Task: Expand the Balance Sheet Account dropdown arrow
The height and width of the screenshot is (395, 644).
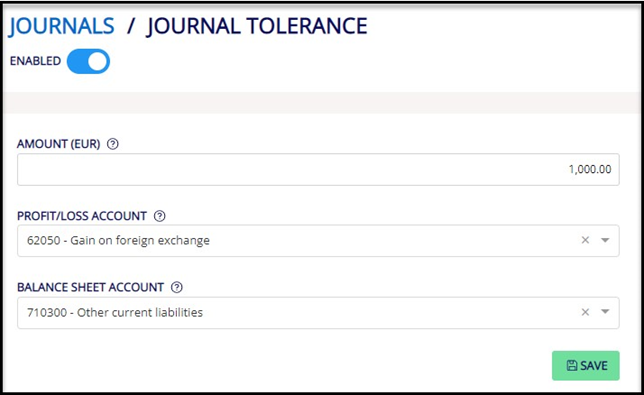Action: point(605,312)
